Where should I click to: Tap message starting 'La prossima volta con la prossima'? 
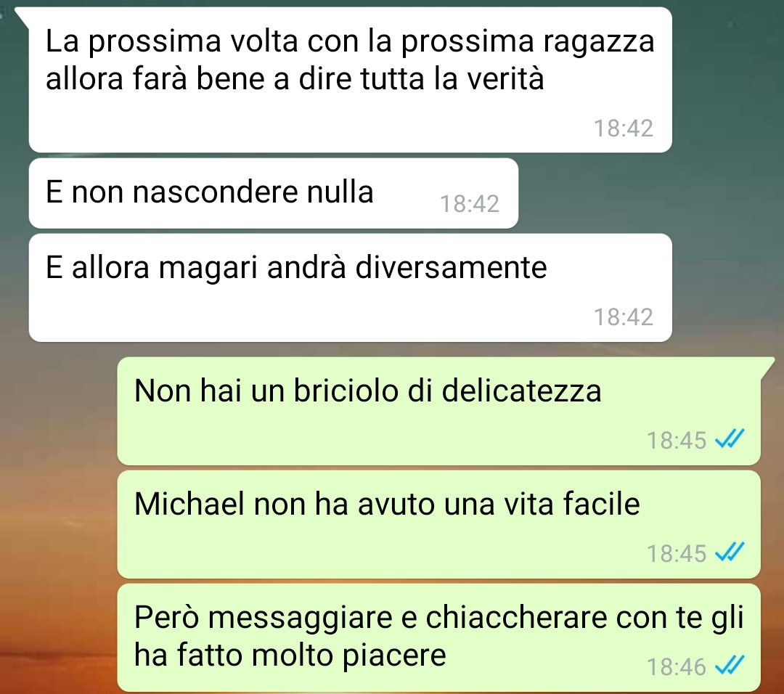click(350, 80)
